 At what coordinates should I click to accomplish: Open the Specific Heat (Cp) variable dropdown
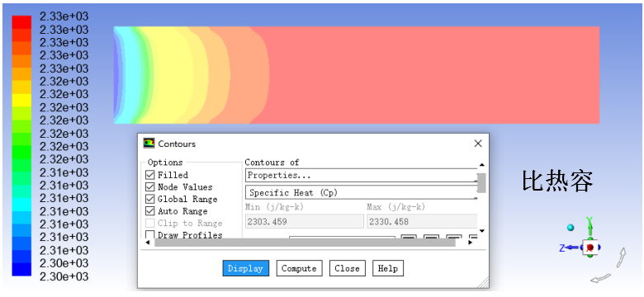(361, 192)
